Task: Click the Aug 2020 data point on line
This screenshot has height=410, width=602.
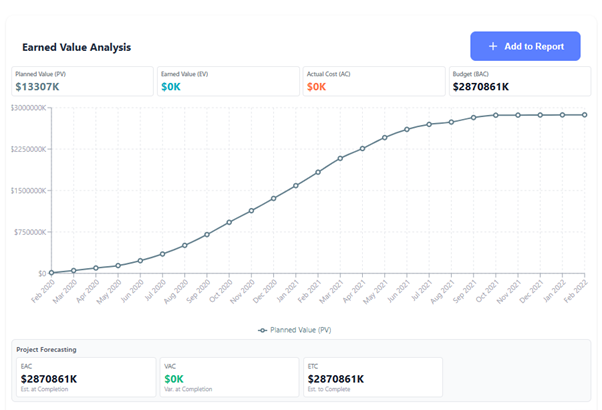Action: (185, 245)
